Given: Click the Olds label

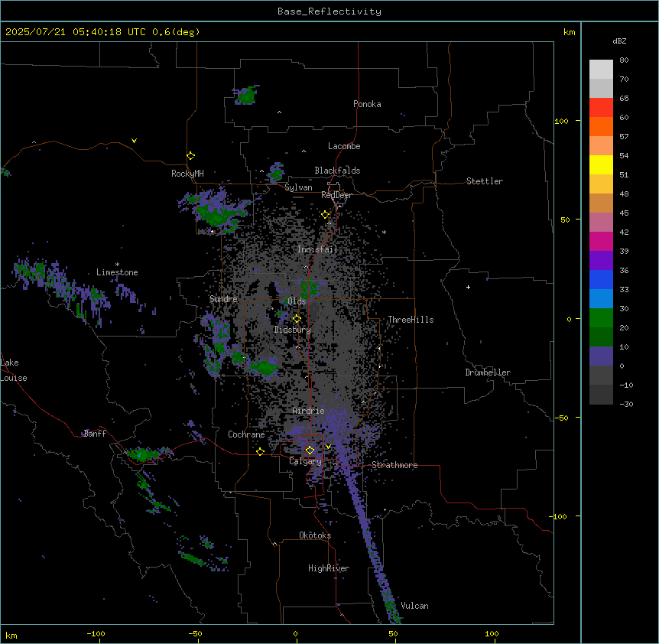Looking at the screenshot, I should (x=297, y=301).
